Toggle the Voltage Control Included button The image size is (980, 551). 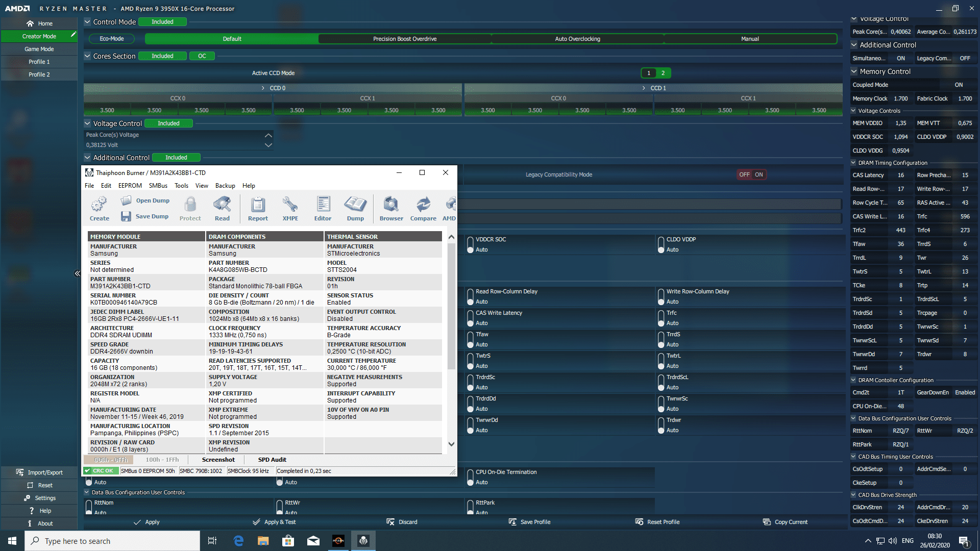point(168,123)
